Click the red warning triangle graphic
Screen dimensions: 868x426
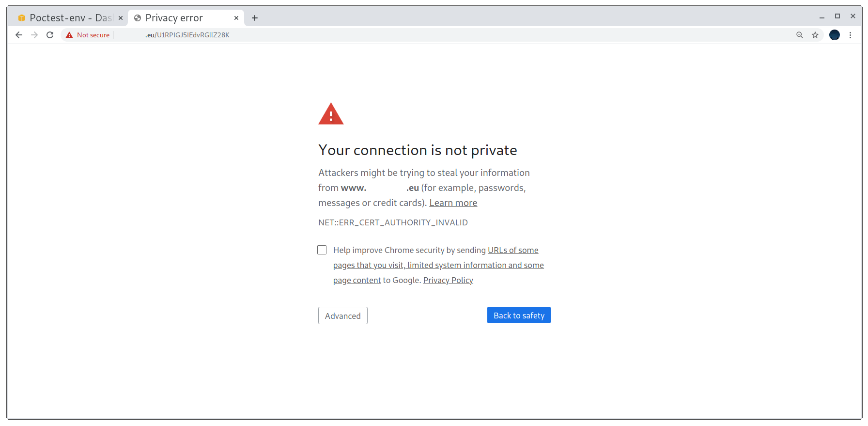point(331,114)
